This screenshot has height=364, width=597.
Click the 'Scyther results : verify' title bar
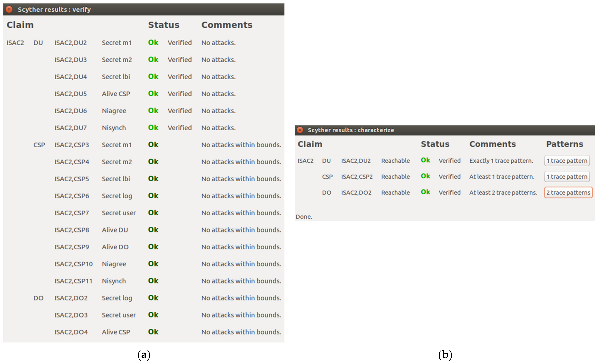pyautogui.click(x=54, y=9)
